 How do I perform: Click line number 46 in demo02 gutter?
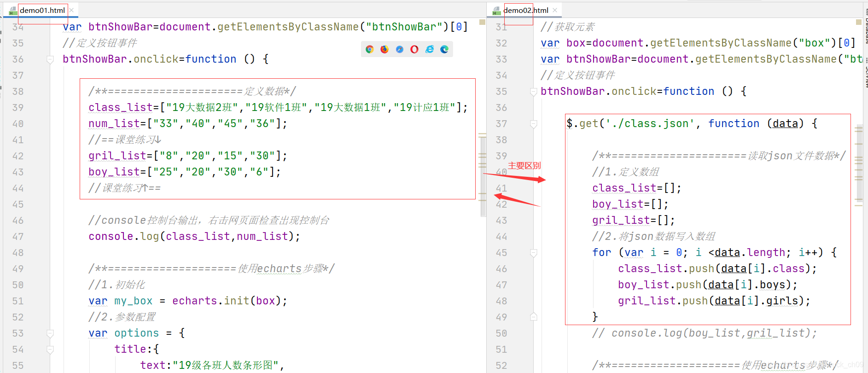501,268
